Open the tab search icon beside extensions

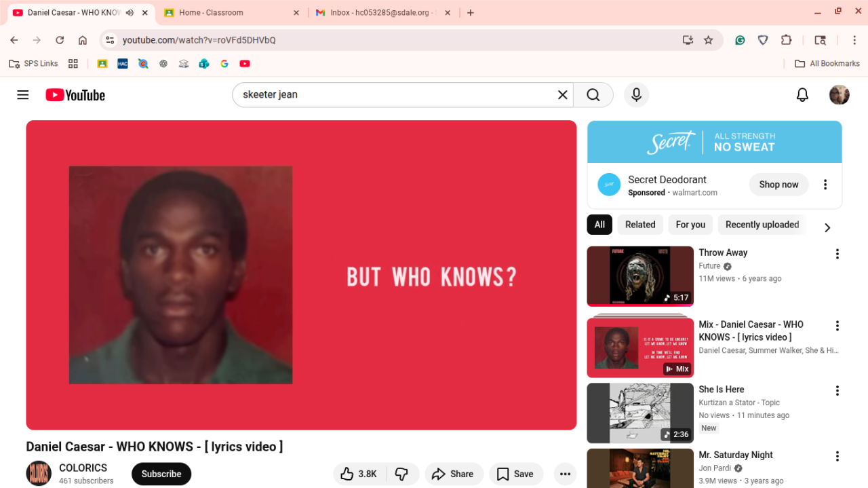pos(821,40)
